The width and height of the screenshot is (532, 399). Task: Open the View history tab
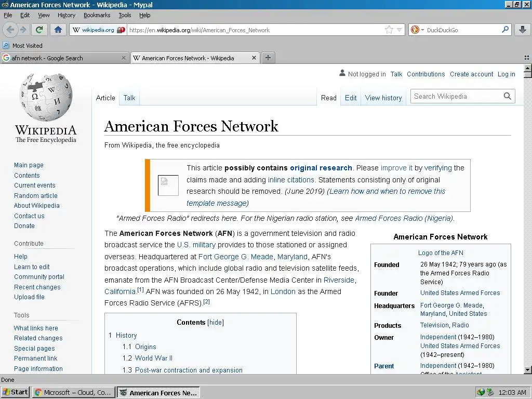(383, 98)
